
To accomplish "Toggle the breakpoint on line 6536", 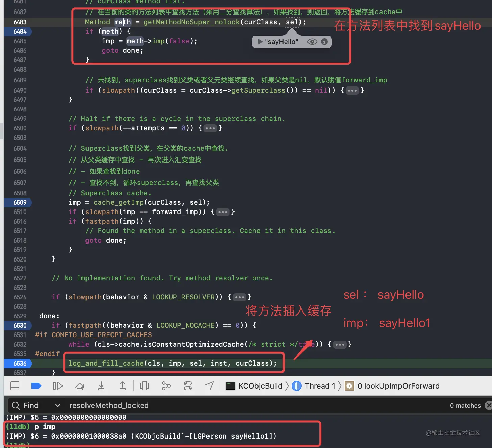I will coord(18,363).
